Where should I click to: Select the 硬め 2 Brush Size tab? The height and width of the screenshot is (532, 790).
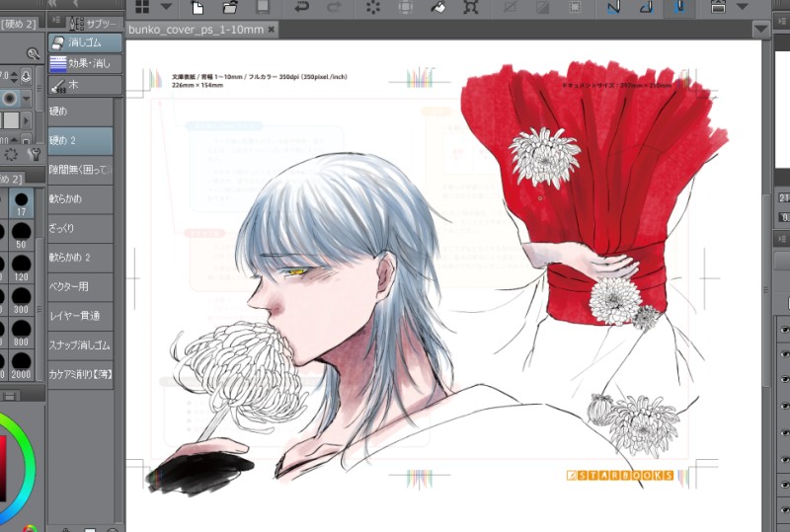[x=12, y=179]
